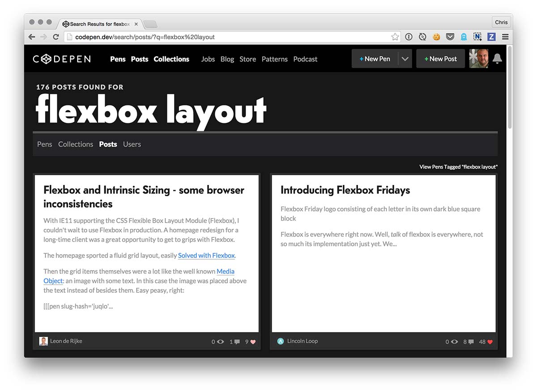Switch to Collections search tab
Screen dimensions: 537x392
pos(76,144)
